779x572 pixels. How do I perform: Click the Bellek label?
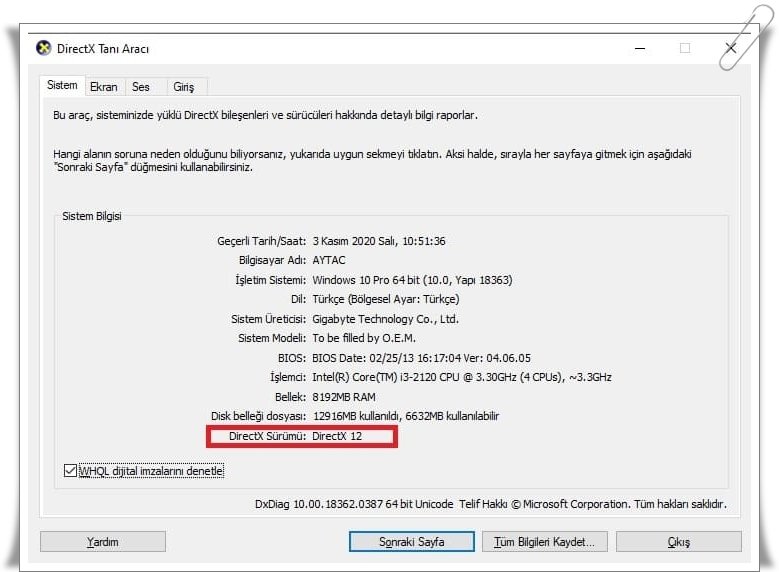tap(290, 397)
